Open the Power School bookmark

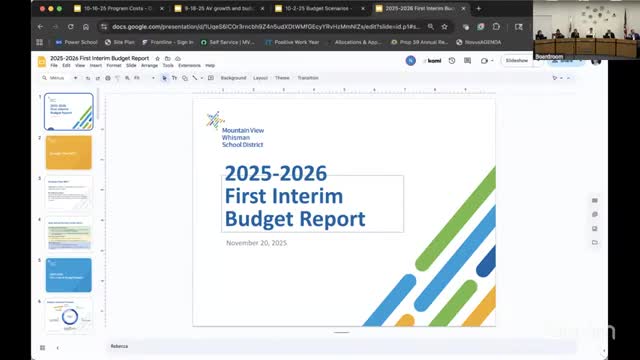coord(76,42)
